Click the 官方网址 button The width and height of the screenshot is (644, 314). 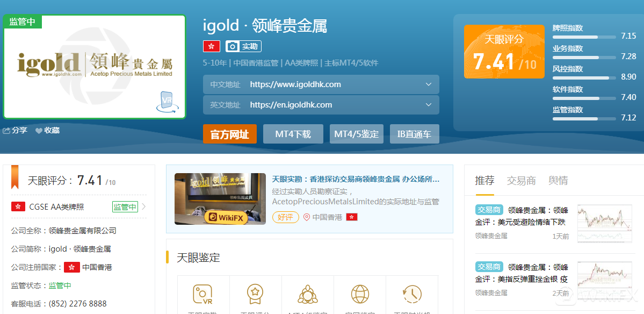229,134
